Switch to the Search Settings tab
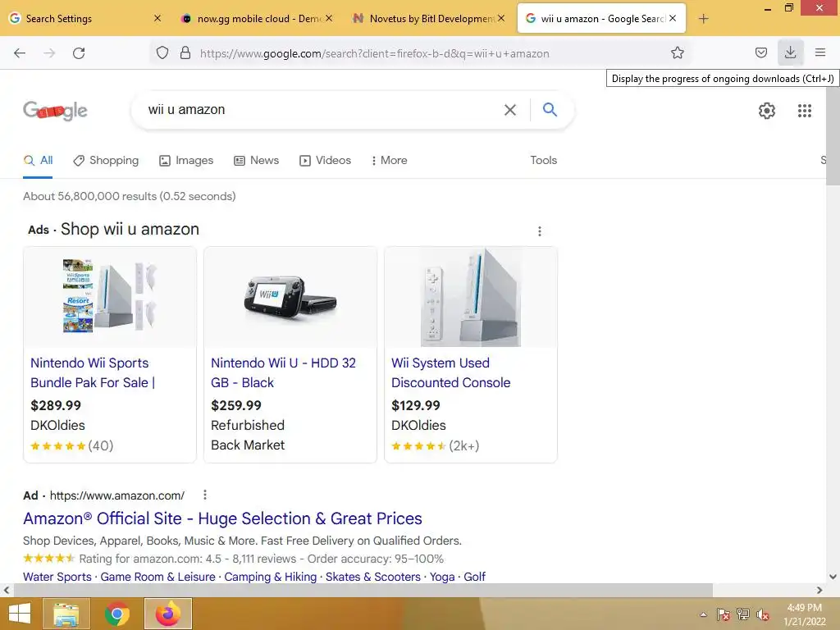 (85, 19)
